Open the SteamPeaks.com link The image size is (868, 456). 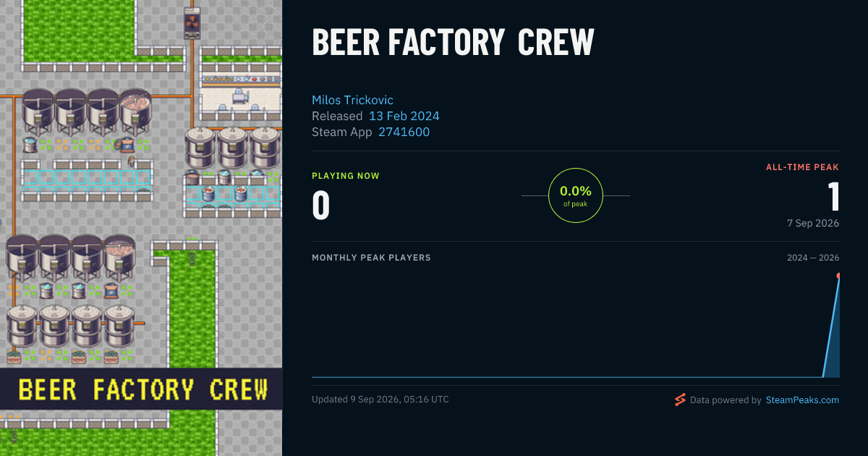point(802,400)
